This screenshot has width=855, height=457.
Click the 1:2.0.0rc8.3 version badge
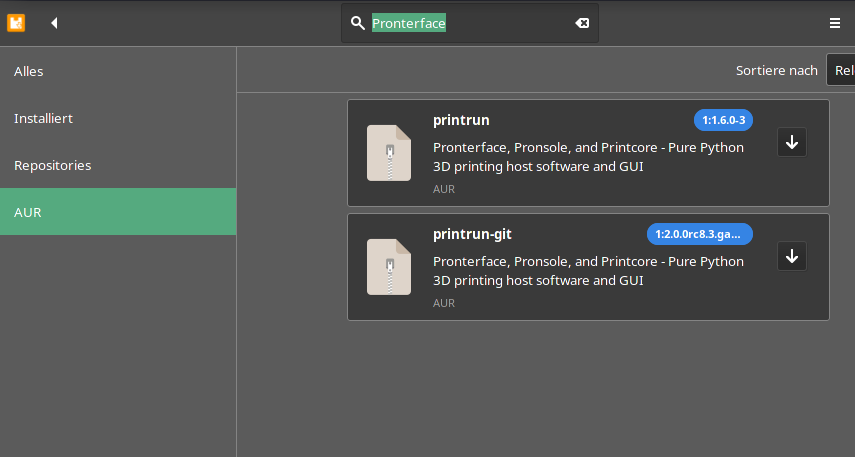[x=699, y=234]
